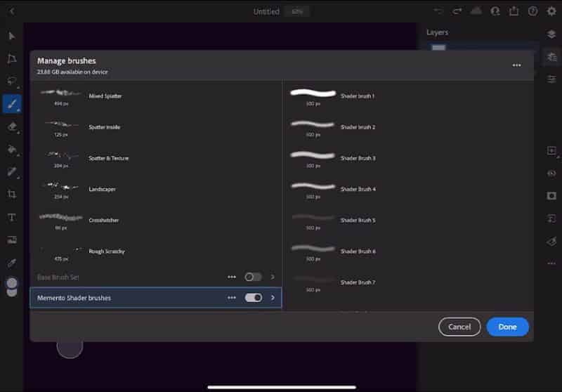Select Shader Brush 5

(409, 221)
